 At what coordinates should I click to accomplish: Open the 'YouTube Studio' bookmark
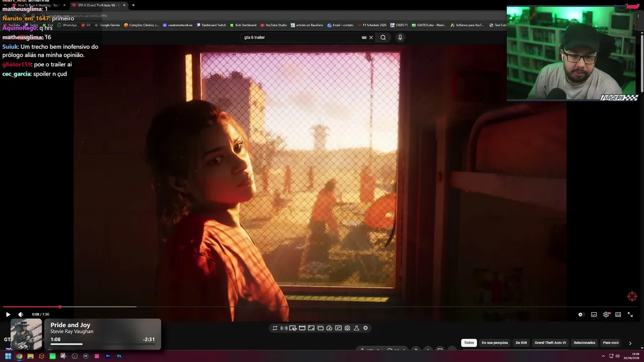(274, 25)
